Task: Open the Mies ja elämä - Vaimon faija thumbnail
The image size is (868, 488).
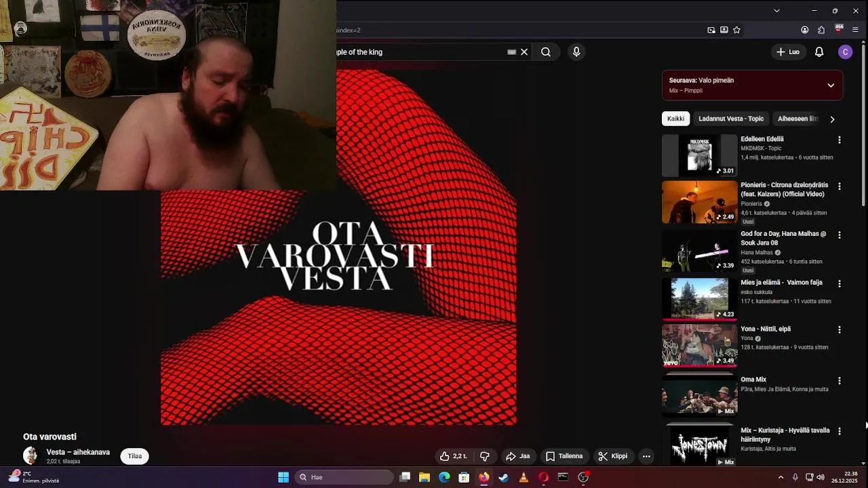Action: [x=699, y=298]
